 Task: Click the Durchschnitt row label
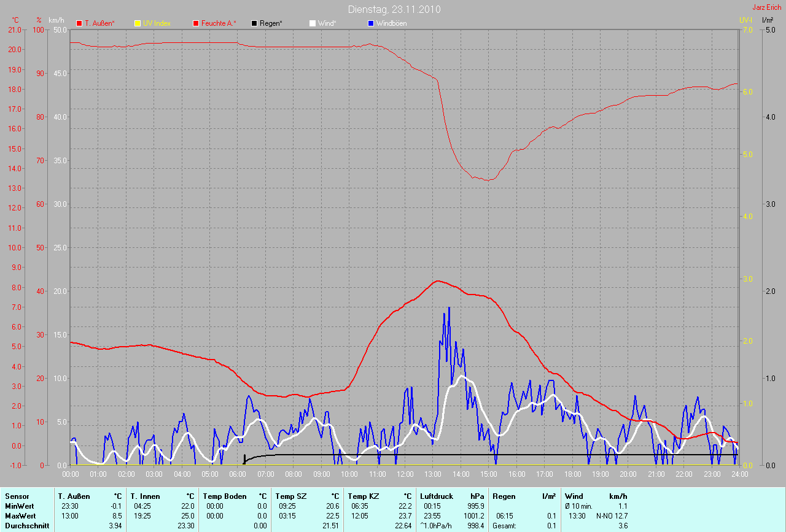click(26, 525)
